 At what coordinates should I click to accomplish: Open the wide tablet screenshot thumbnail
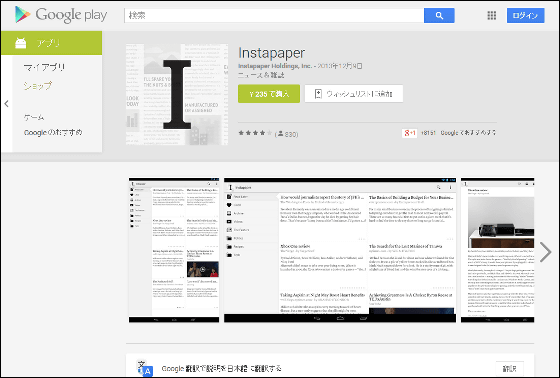tap(340, 250)
